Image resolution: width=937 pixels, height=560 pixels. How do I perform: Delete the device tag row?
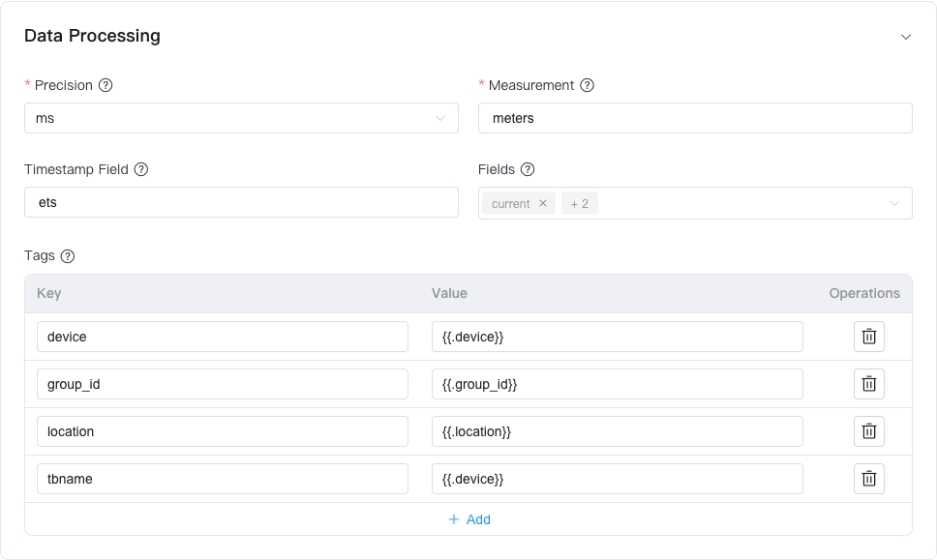pos(869,337)
